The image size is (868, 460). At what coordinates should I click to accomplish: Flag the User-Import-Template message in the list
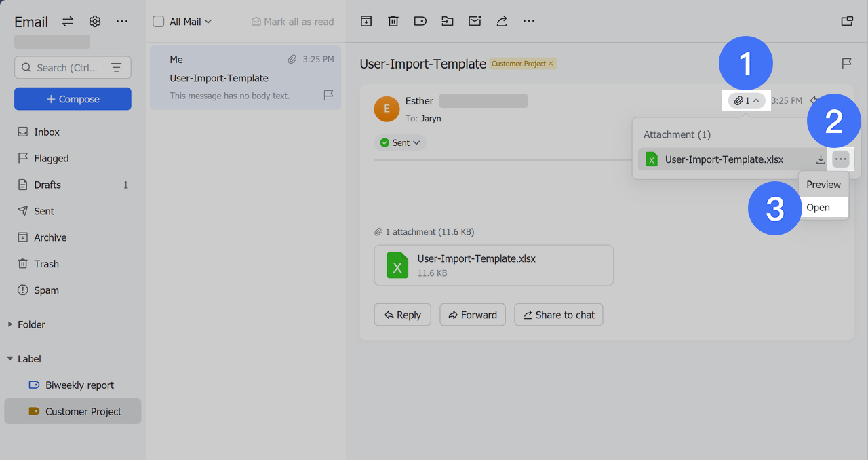click(328, 95)
